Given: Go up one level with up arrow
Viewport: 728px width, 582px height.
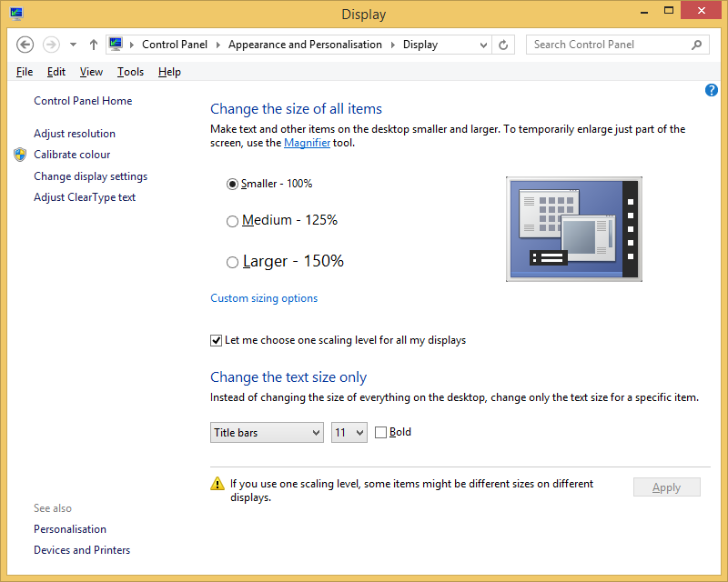Looking at the screenshot, I should pos(94,45).
